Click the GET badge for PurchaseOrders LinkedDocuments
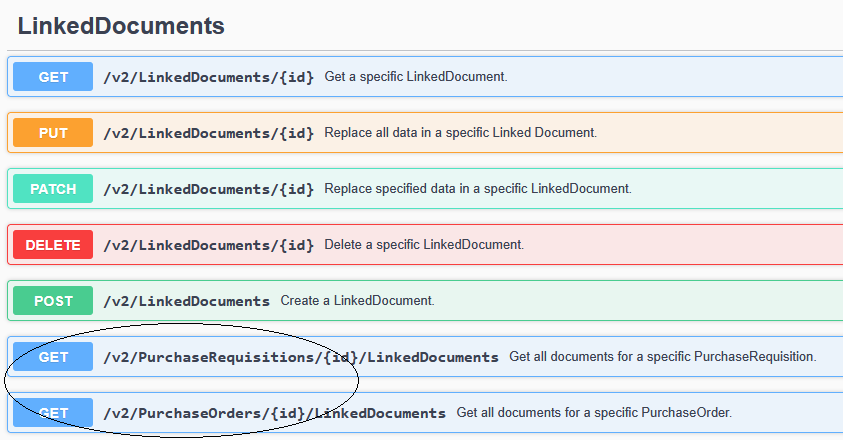 (x=53, y=413)
